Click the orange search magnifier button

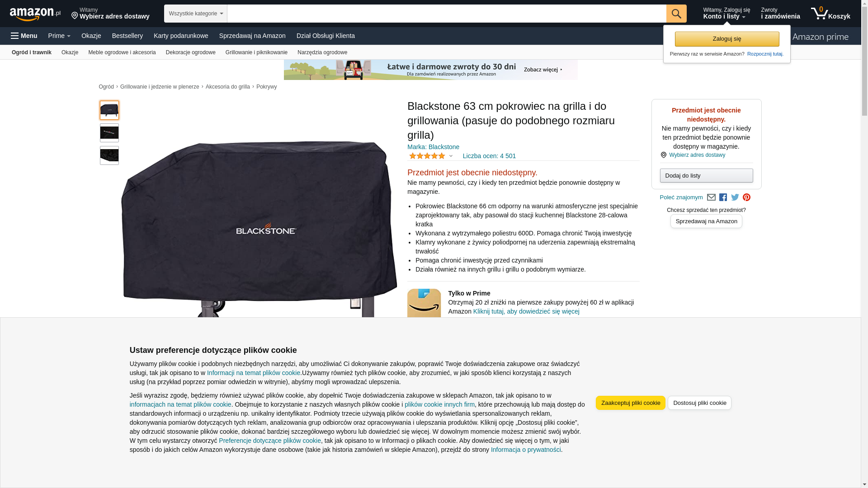[x=676, y=14]
